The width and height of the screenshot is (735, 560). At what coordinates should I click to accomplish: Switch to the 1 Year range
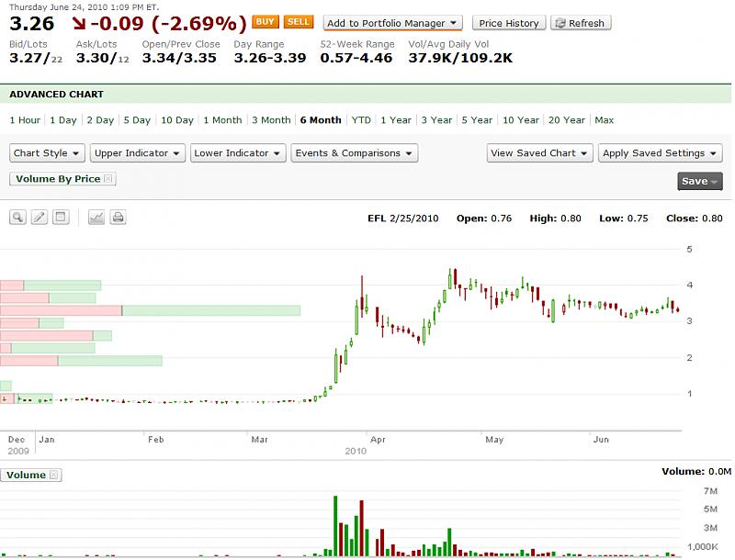pyautogui.click(x=396, y=120)
